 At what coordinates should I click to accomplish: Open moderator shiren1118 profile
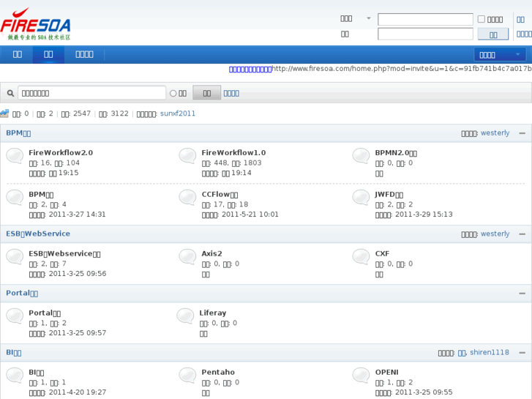click(x=490, y=352)
